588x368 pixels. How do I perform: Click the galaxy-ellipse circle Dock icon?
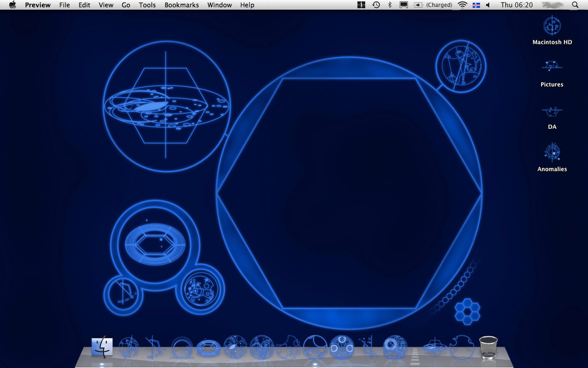pos(235,347)
